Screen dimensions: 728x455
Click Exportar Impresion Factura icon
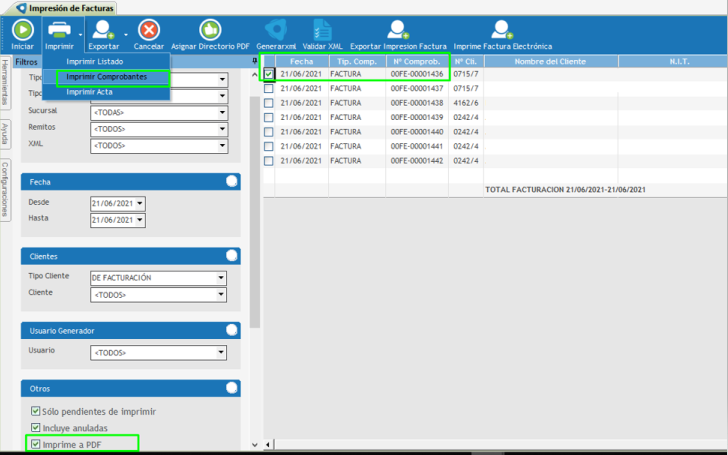tap(398, 31)
